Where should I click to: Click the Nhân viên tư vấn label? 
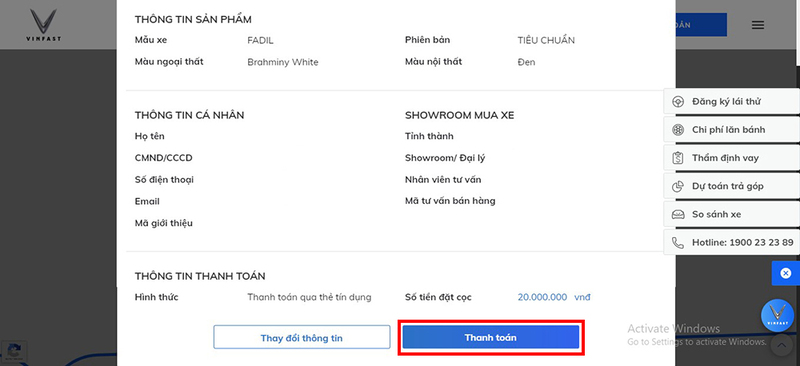point(443,180)
